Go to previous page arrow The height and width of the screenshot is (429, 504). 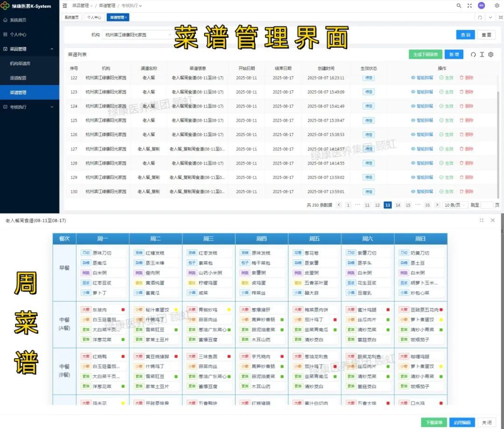[x=338, y=205]
